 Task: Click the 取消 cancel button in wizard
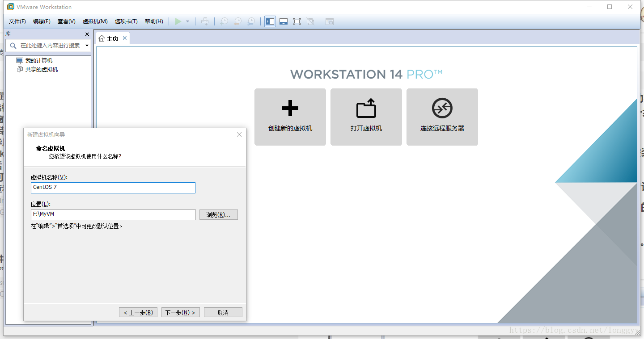(x=223, y=313)
